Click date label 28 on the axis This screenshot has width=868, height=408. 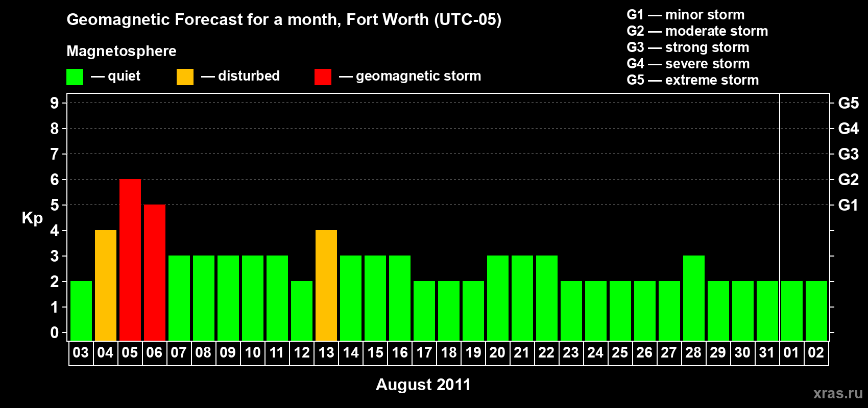tap(693, 352)
